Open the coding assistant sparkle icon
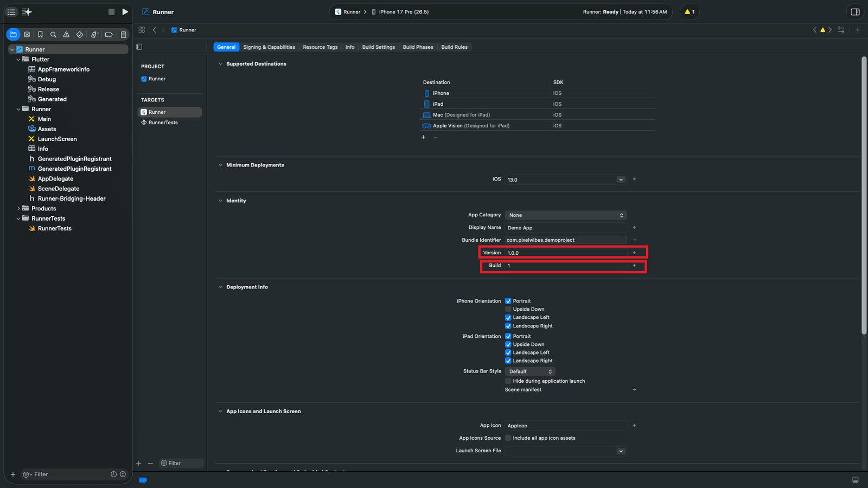Screen dimensions: 868x488 (27, 11)
